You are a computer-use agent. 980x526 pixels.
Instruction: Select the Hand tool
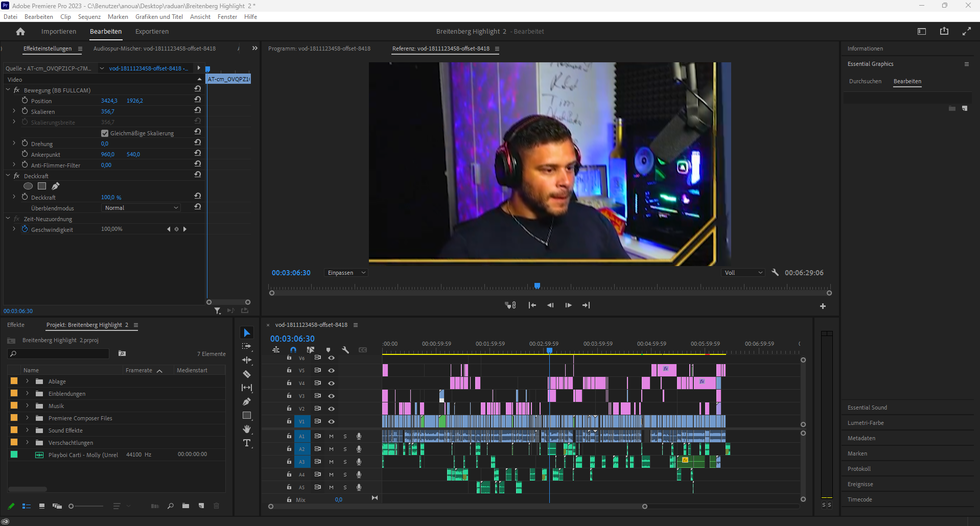coord(246,429)
